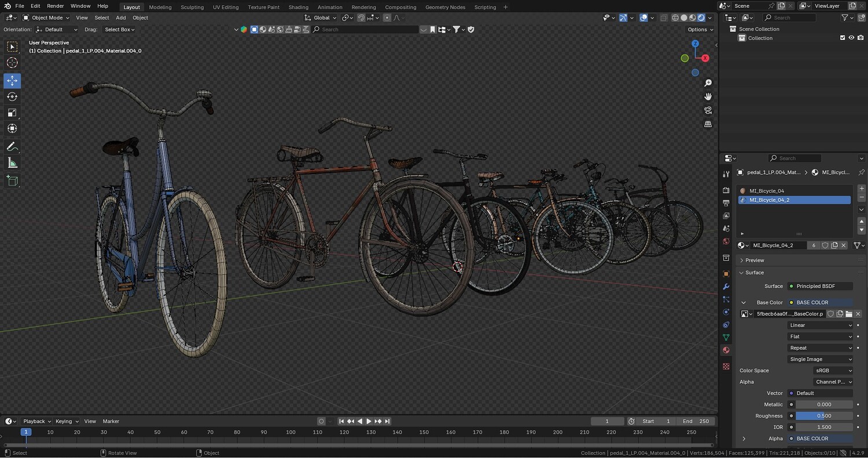
Task: Toggle fake user shield for MI_Bicycle_04_2
Action: (825, 246)
